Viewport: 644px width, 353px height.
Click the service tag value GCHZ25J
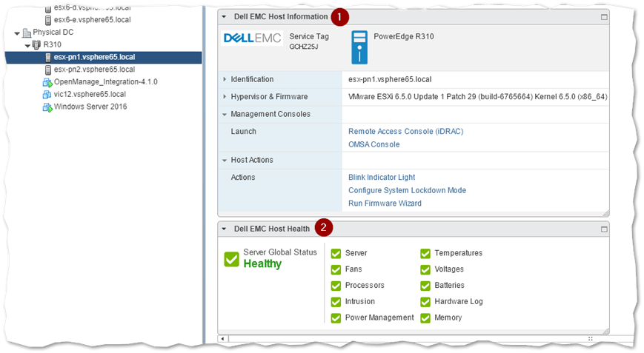click(304, 47)
